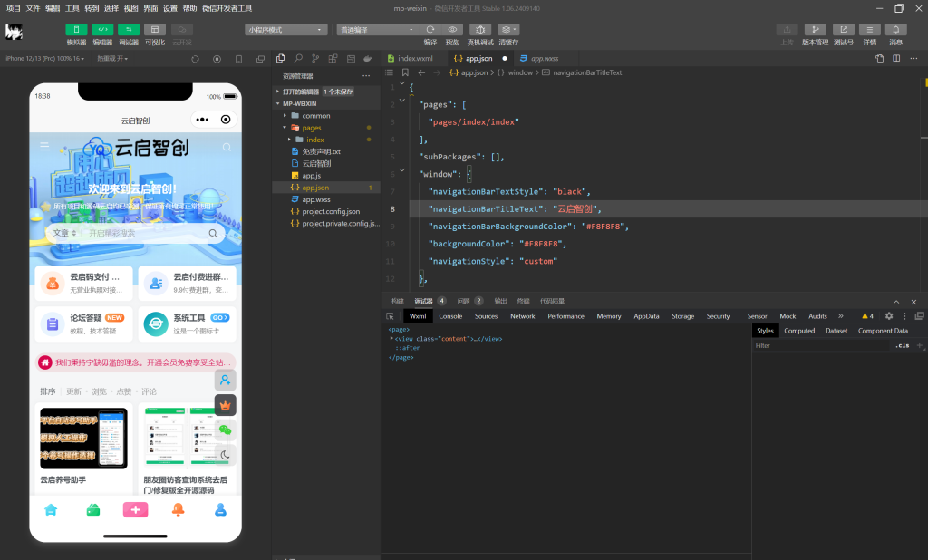
Task: Collapse the debugger panel with the up chevron
Action: coord(896,302)
